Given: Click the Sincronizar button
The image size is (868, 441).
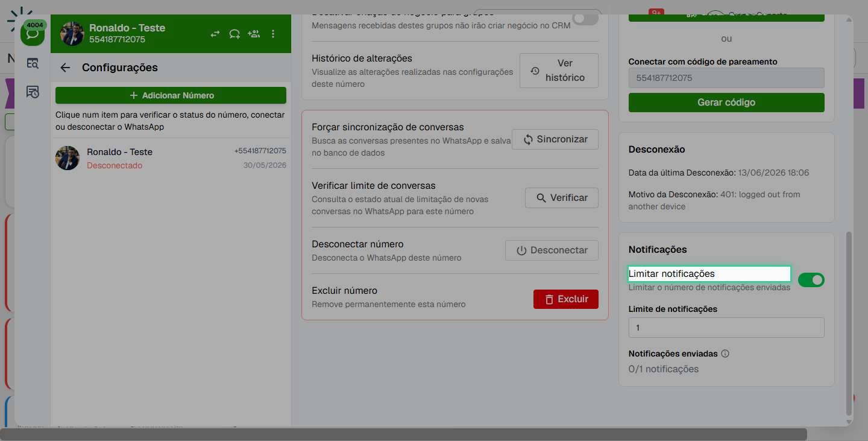Looking at the screenshot, I should pos(555,139).
